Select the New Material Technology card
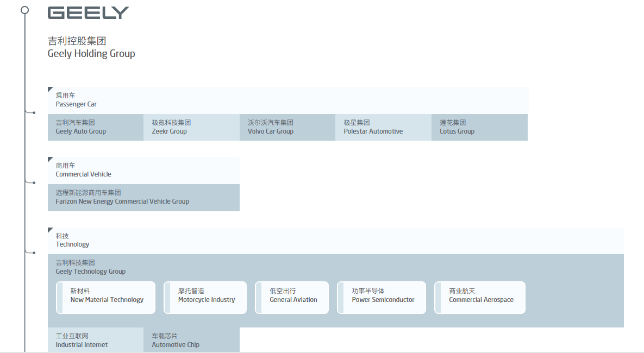Screen dimensions: 644x353 (x=106, y=297)
